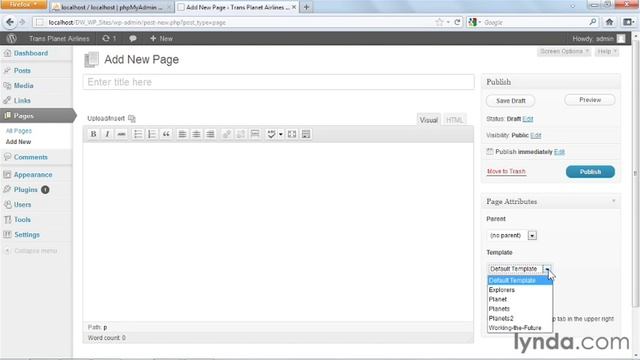Screen dimensions: 640x360
Task: Open Trans Planet Airlines site menu
Action: coord(59,38)
